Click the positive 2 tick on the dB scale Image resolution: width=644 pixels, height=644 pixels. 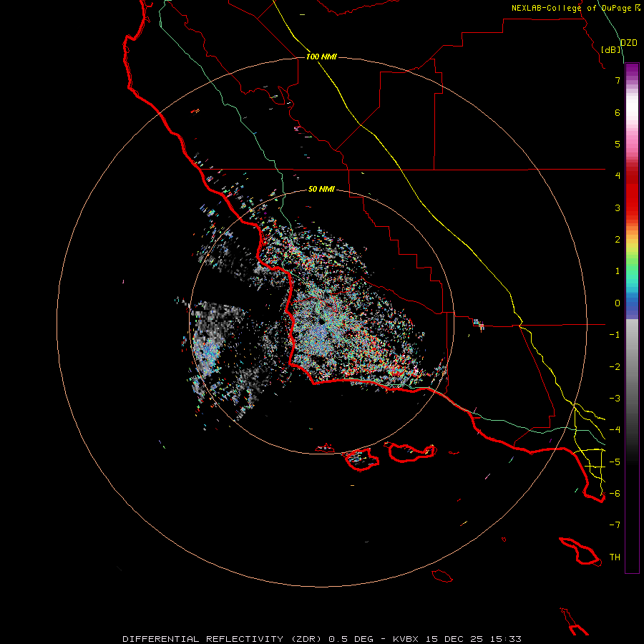tap(618, 240)
